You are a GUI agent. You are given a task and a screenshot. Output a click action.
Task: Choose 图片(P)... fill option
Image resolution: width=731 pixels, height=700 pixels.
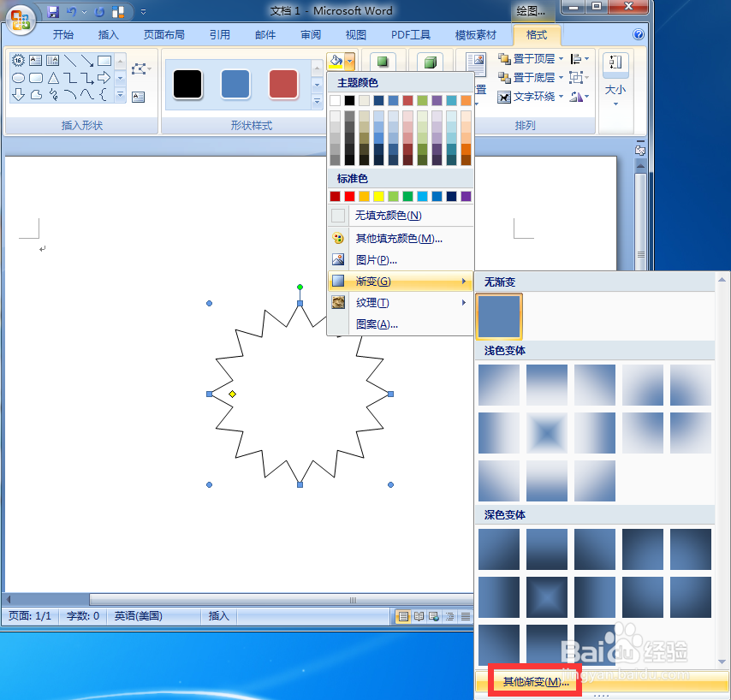401,260
